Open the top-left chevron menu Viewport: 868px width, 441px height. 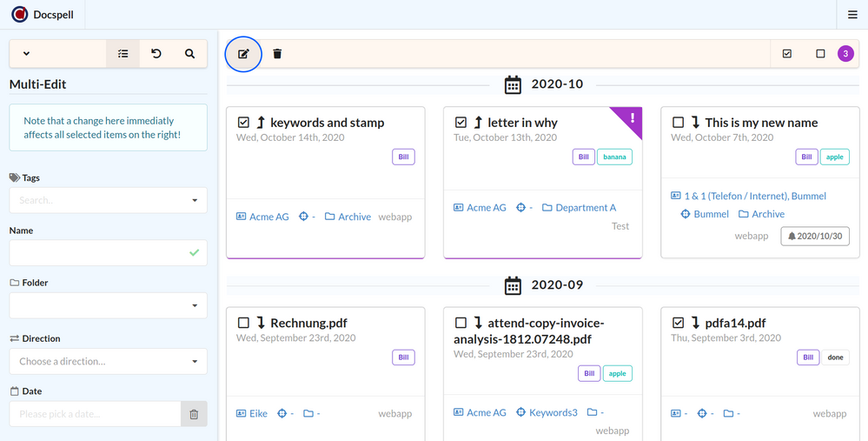click(26, 54)
